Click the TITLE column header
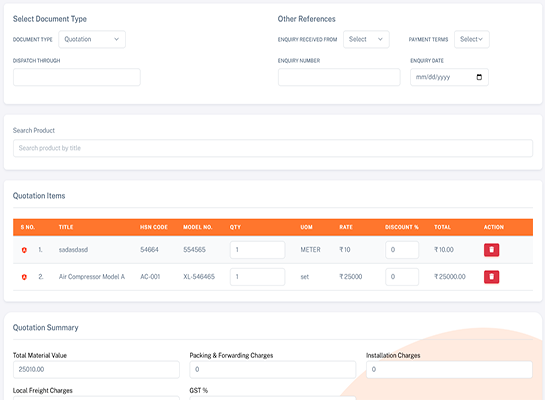 tap(66, 227)
